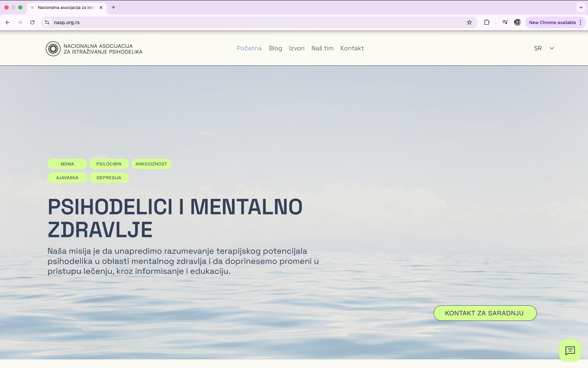
Task: Click the association's circular logo
Action: [x=53, y=49]
